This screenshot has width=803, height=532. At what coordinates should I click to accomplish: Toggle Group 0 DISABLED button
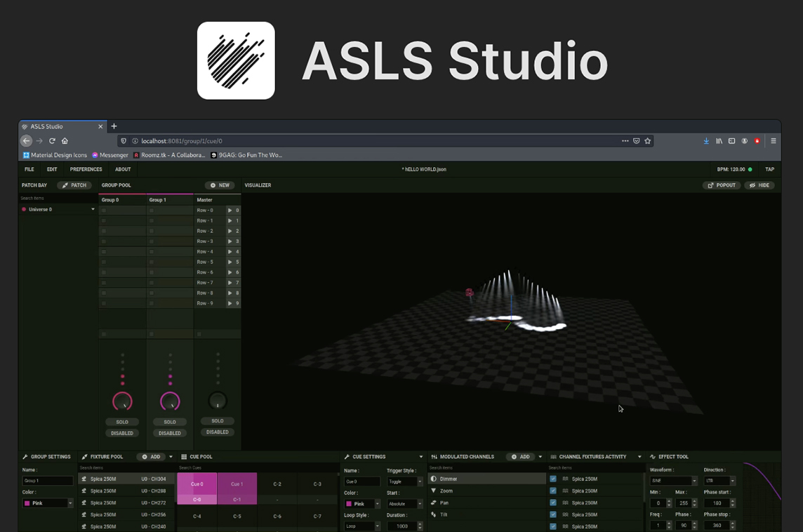[122, 433]
